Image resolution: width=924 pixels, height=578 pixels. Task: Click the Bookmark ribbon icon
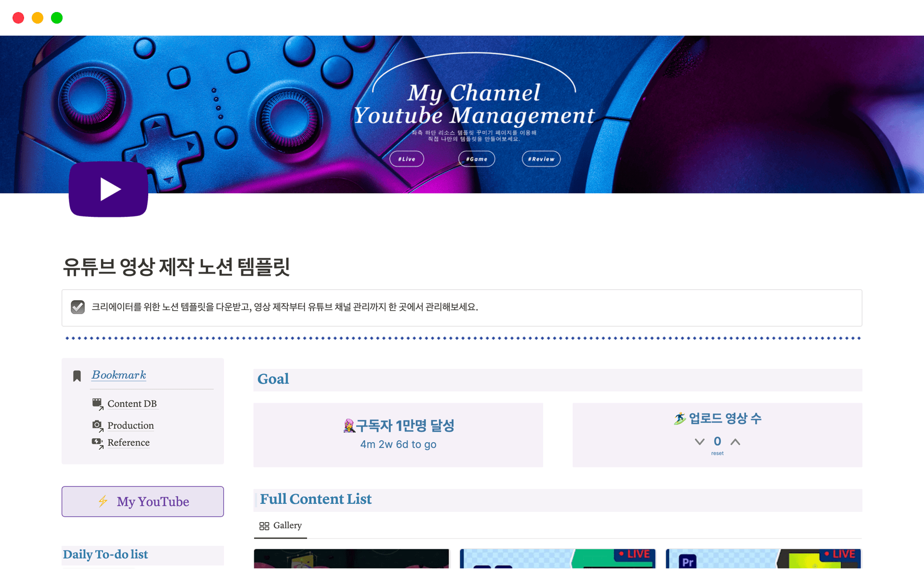point(77,376)
